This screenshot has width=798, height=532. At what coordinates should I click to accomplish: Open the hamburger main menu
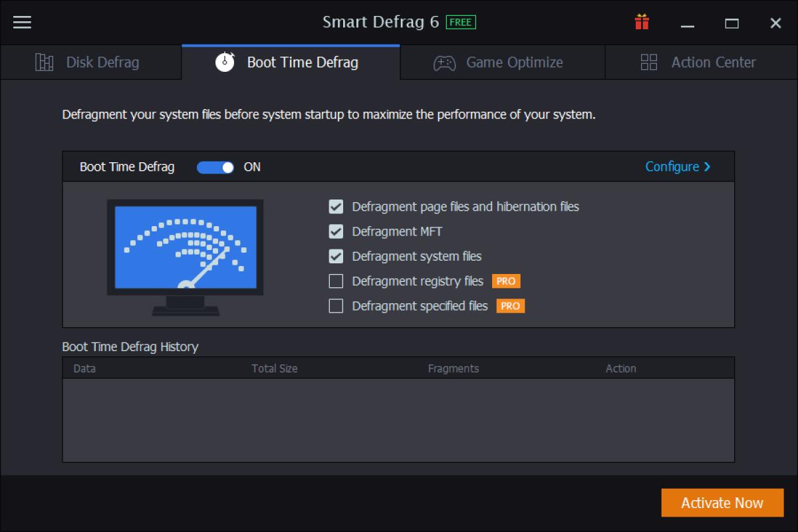coord(22,22)
